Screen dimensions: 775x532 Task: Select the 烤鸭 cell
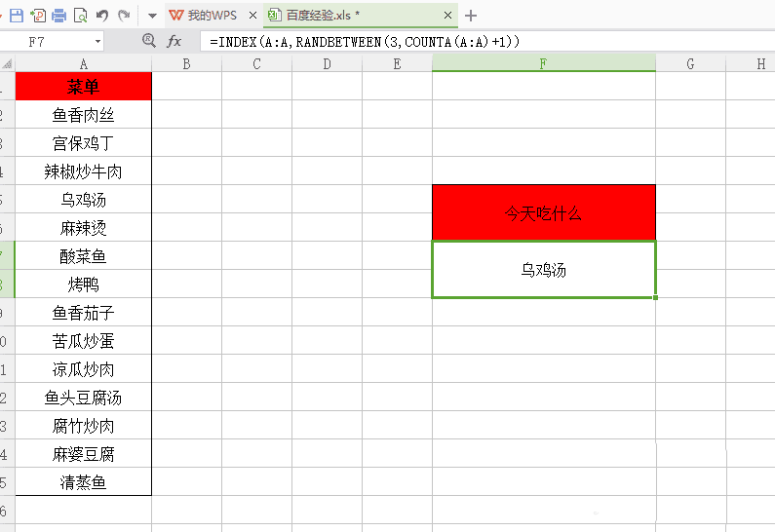(x=83, y=284)
